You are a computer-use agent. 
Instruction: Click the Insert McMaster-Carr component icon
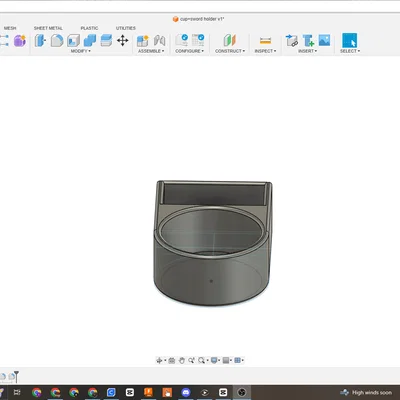tap(308, 40)
